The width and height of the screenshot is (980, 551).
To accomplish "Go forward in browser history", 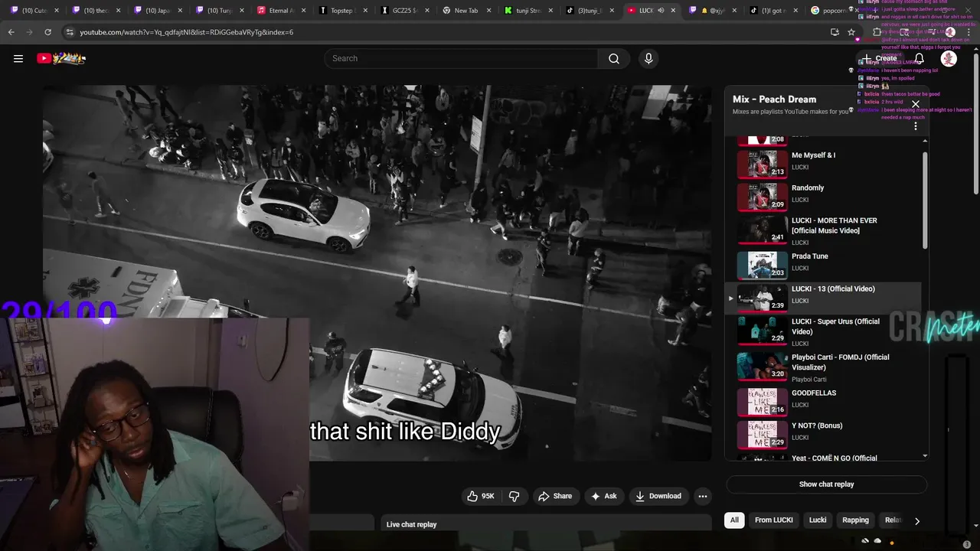I will [x=29, y=32].
